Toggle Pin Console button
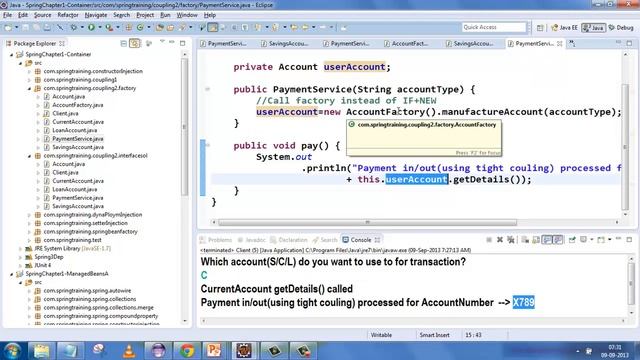 (572, 240)
